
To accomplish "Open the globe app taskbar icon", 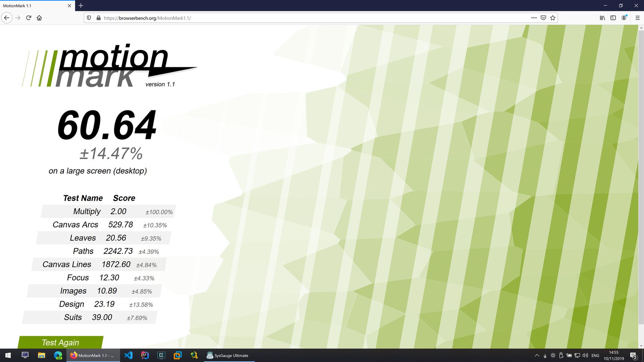I will (x=194, y=355).
